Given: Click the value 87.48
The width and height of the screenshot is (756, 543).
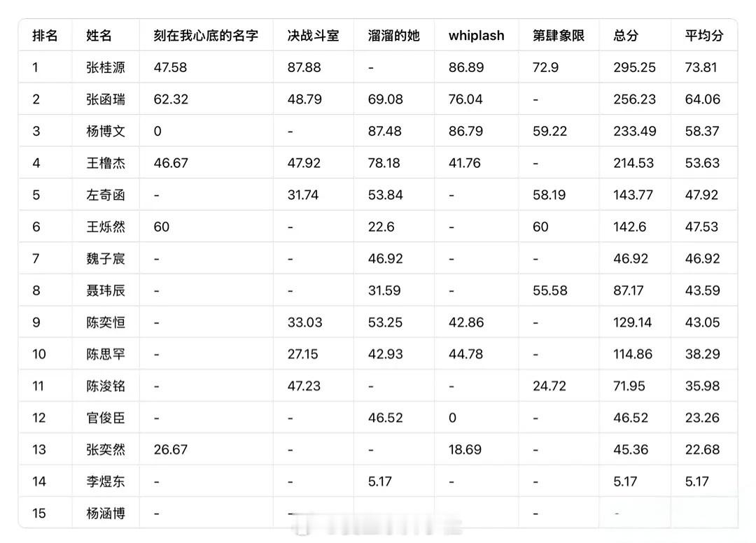Looking at the screenshot, I should (x=385, y=131).
